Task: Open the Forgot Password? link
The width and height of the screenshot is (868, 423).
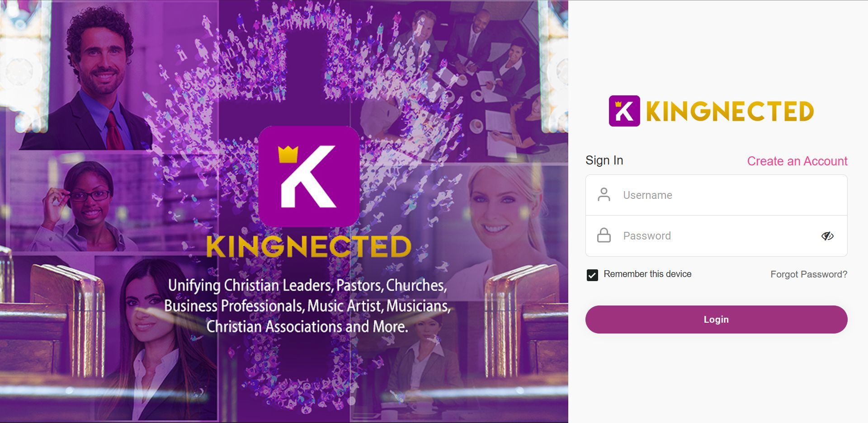Action: 809,274
